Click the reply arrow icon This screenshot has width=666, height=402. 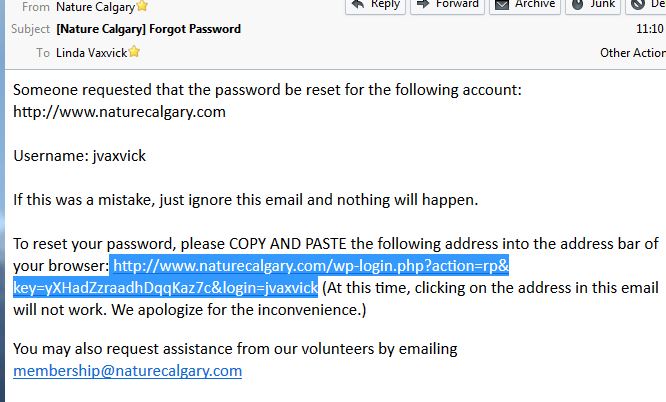click(x=358, y=4)
